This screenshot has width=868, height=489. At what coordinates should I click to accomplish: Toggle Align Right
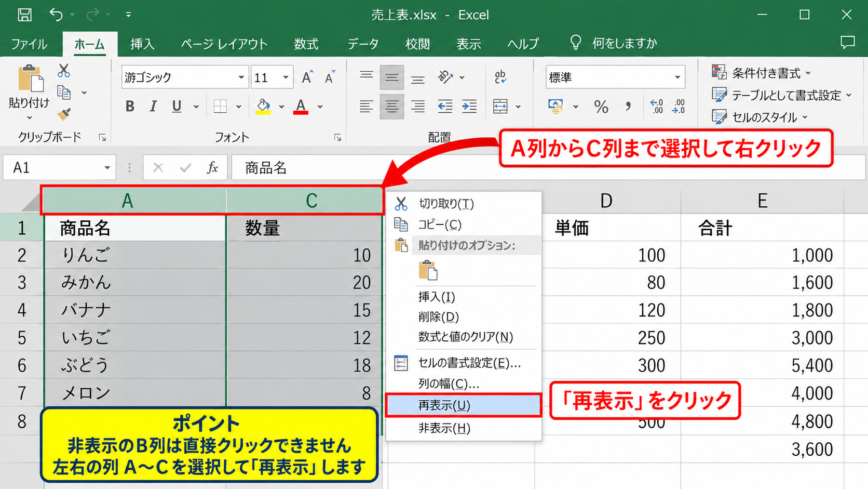(417, 107)
